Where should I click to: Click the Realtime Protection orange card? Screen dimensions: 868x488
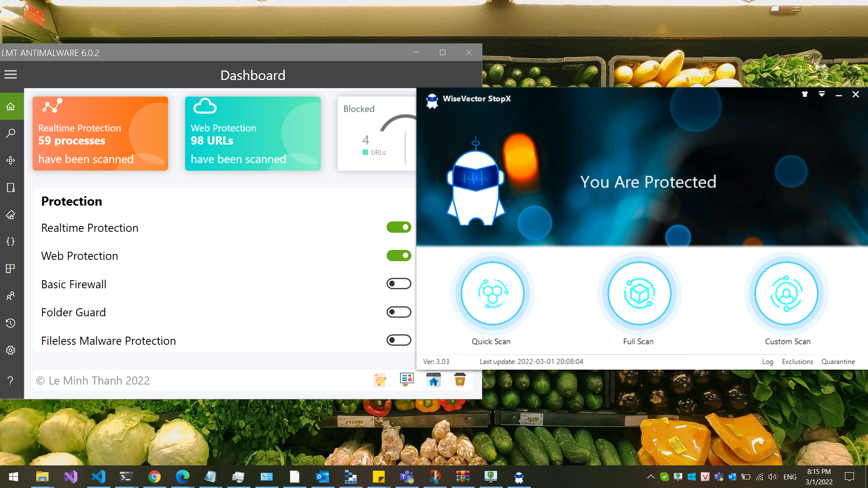point(100,134)
